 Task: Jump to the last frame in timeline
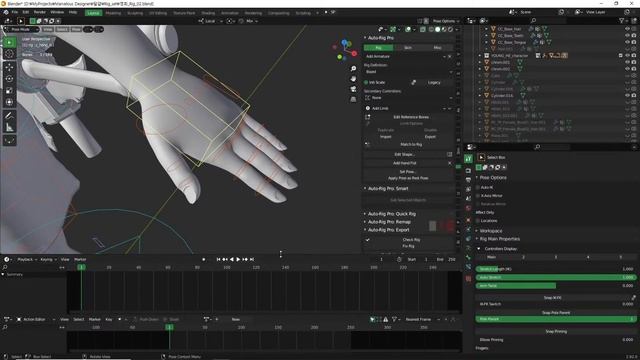[x=252, y=259]
